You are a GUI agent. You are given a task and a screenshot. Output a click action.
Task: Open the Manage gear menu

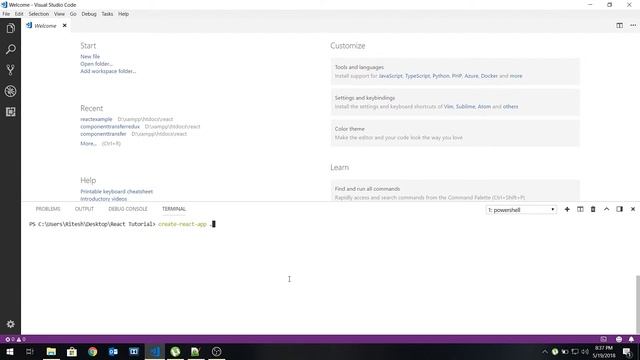pyautogui.click(x=11, y=324)
